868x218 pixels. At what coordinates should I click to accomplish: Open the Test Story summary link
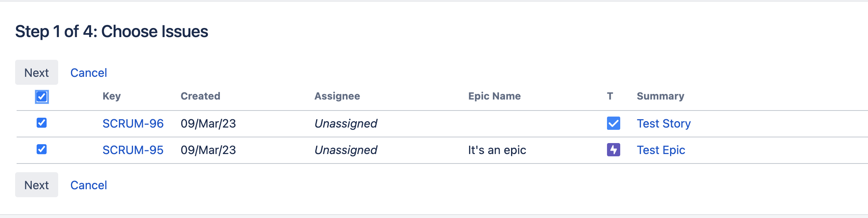(x=664, y=123)
